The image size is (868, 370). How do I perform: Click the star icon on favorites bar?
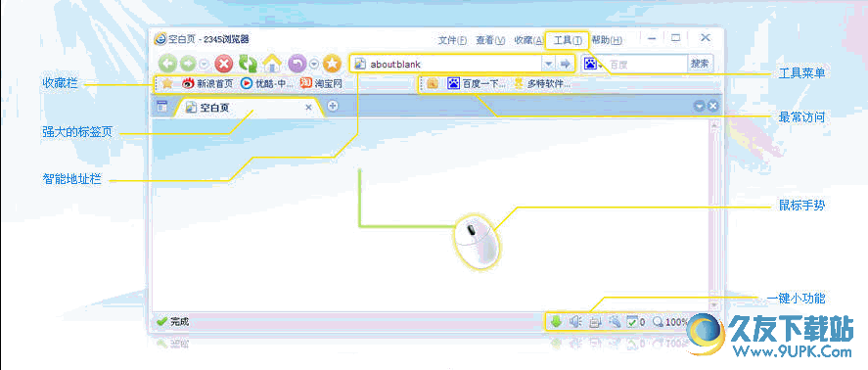click(167, 83)
